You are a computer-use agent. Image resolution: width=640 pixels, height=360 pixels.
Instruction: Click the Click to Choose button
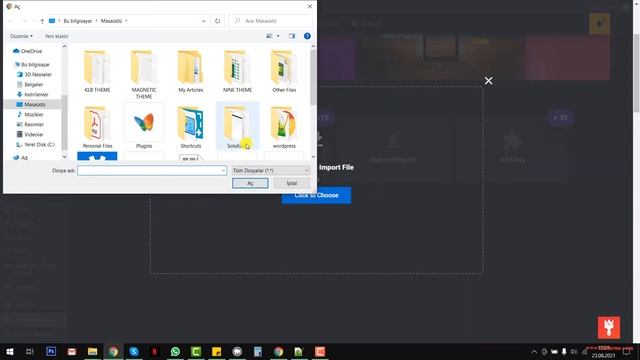316,196
